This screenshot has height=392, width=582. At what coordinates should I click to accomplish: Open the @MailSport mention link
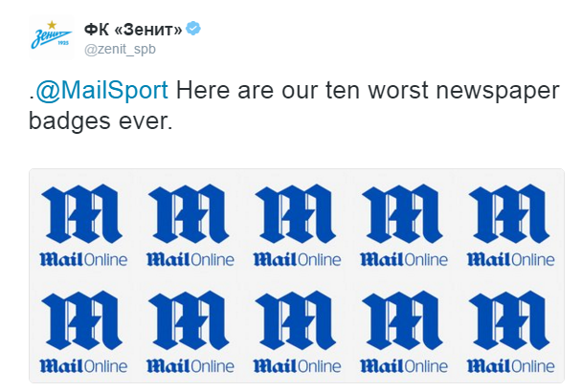click(x=101, y=92)
